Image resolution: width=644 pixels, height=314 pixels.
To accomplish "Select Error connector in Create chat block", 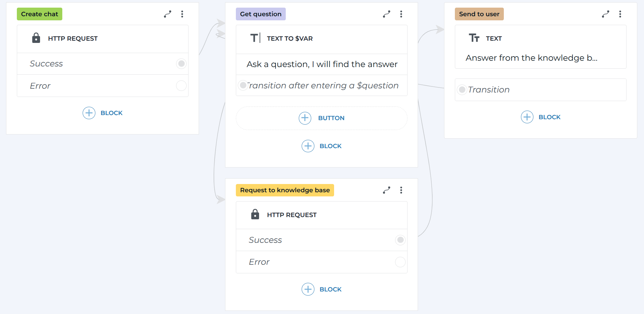I will point(181,85).
